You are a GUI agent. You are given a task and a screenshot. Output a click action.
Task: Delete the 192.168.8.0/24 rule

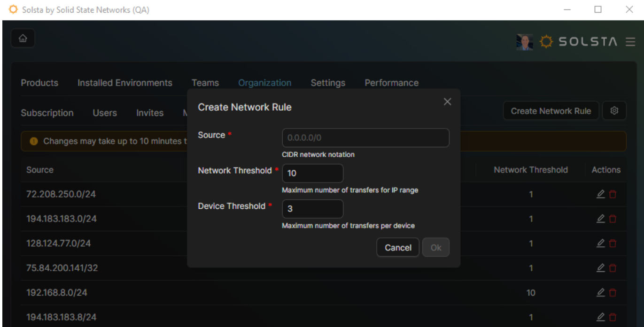613,292
